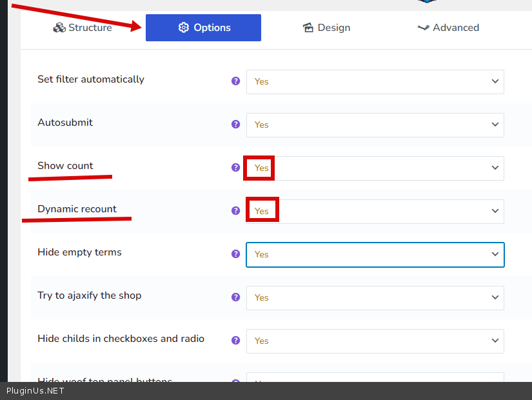Screen dimensions: 532x400
Task: Open the Structure tab
Action: pos(83,28)
